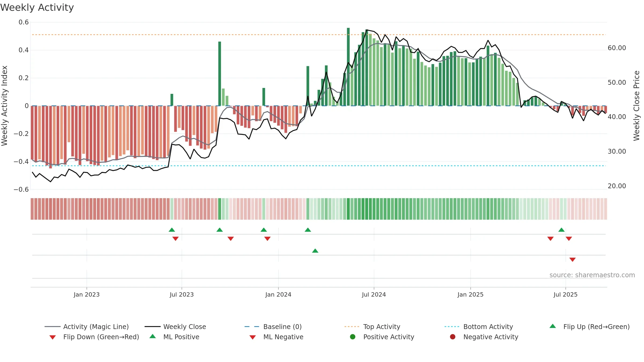Click the 30.00 price axis tick
The image size is (644, 362).
coord(617,151)
